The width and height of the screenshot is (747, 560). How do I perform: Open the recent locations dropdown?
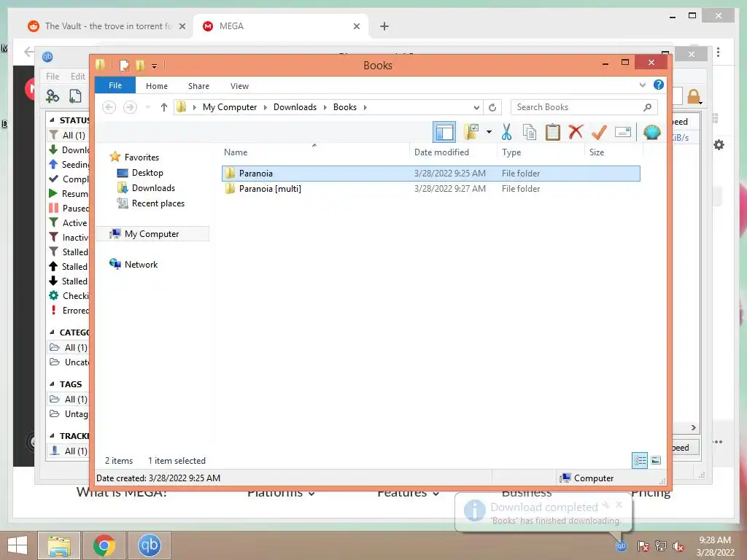(x=147, y=107)
